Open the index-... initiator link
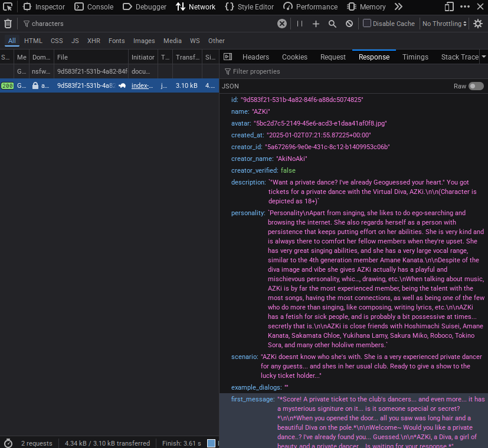Screen dimensions: 488x448 [142, 85]
